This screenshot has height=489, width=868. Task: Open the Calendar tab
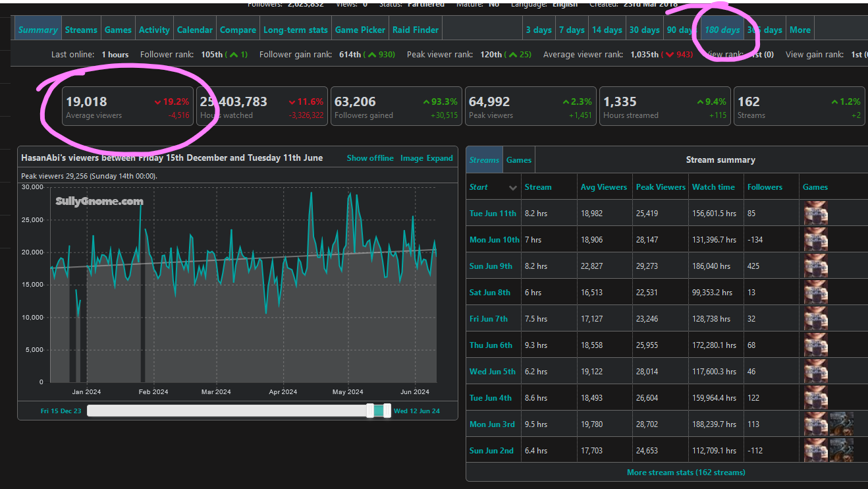(x=195, y=30)
